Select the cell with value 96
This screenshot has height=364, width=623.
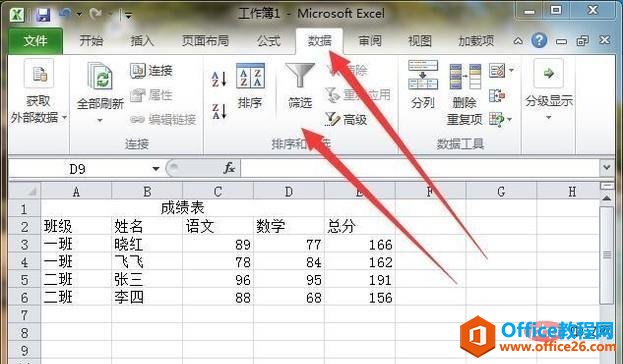218,279
